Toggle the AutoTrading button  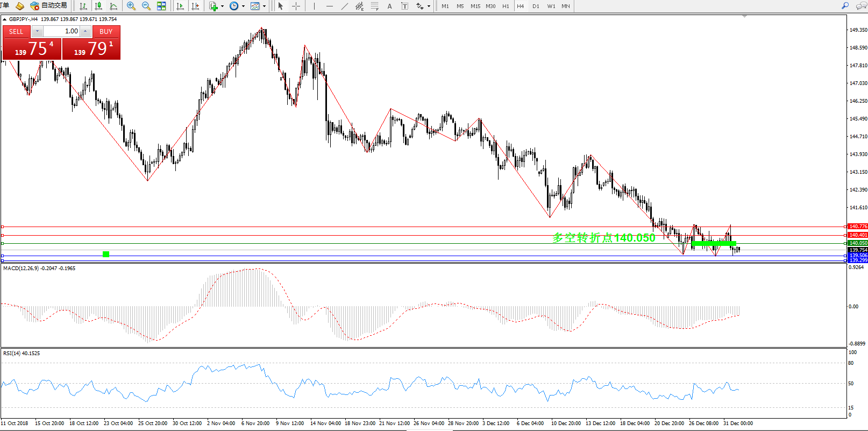49,6
